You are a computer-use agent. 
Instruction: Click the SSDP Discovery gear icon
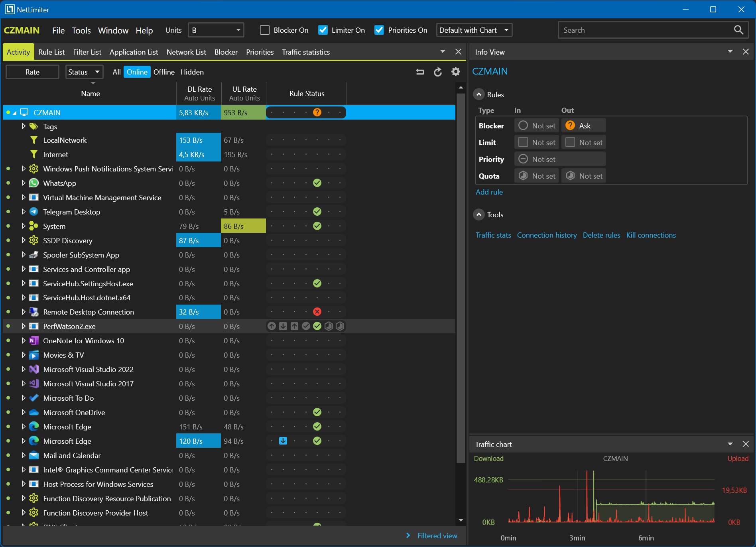tap(34, 240)
